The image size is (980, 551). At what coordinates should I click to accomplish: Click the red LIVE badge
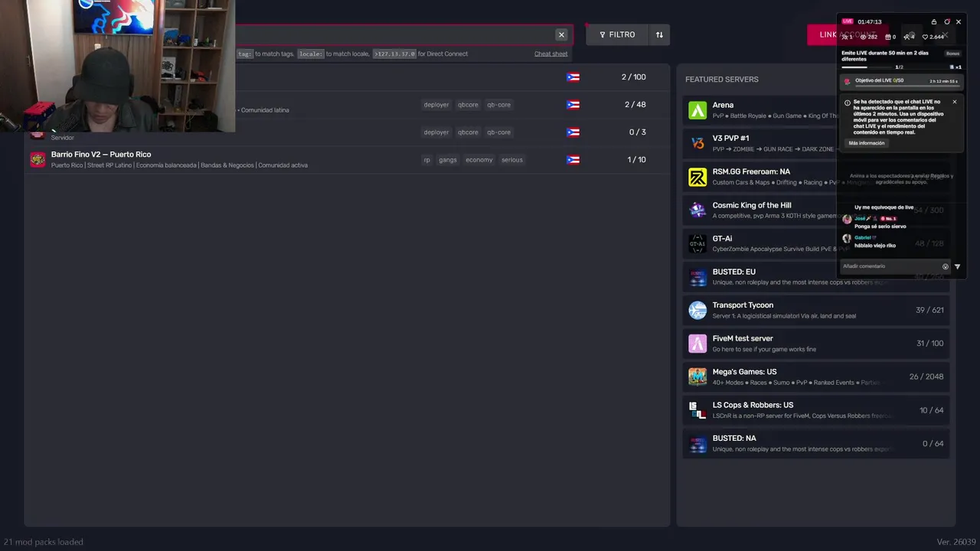pos(848,21)
